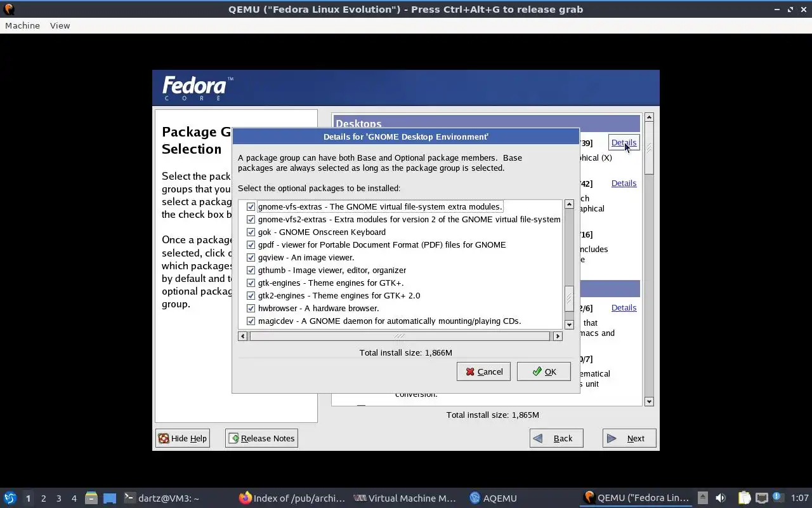
Task: Open the clipboard manager tray icon
Action: [744, 498]
